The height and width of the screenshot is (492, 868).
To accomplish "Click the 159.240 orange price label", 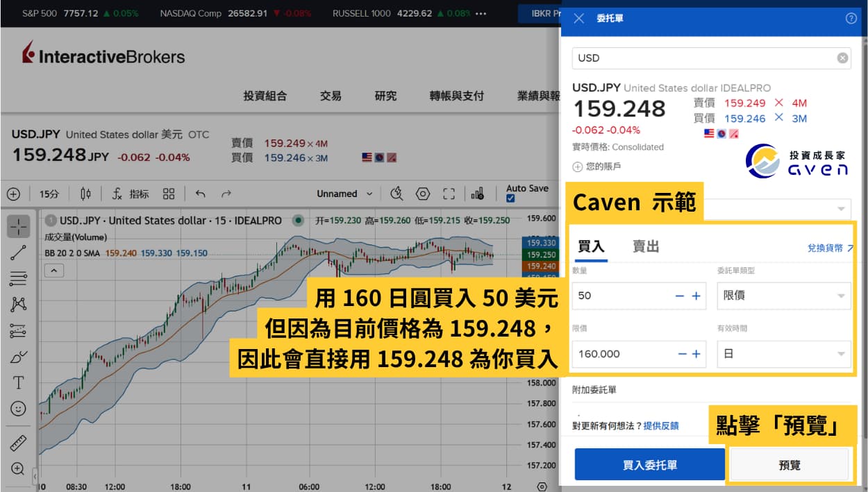I will pos(540,266).
